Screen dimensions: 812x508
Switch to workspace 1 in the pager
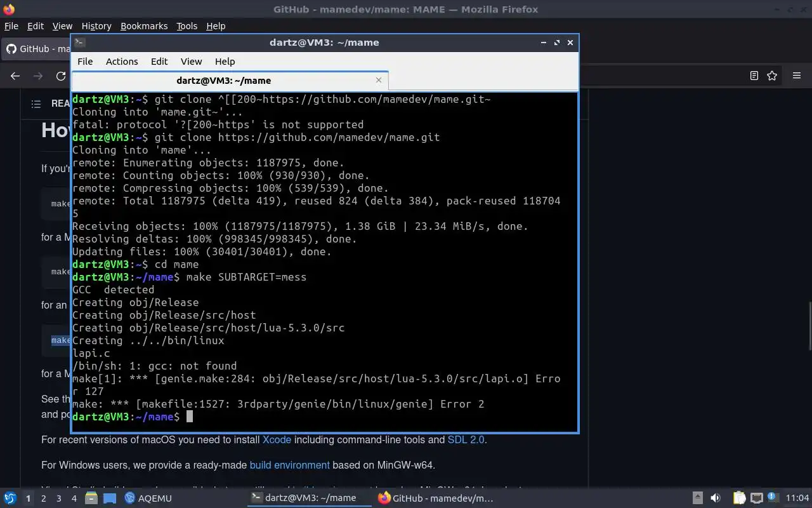28,498
